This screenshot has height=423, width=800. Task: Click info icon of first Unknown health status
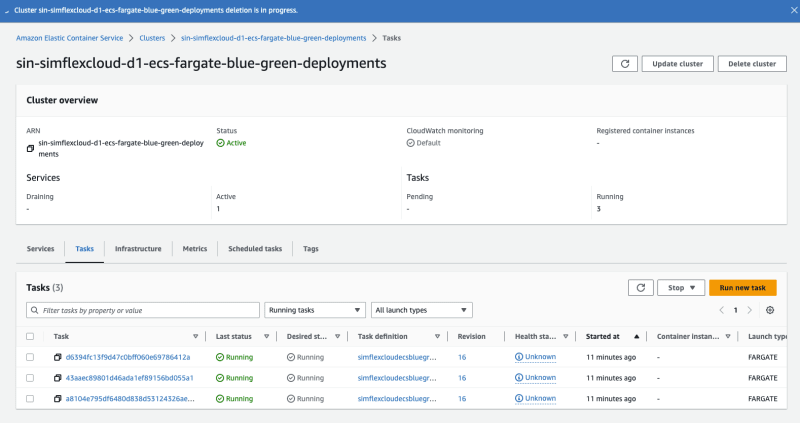click(519, 357)
